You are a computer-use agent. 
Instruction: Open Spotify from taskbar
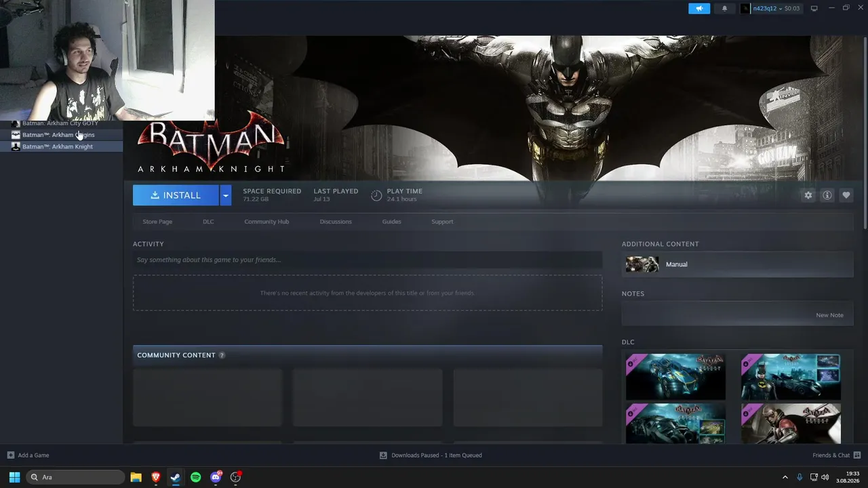pos(196,477)
